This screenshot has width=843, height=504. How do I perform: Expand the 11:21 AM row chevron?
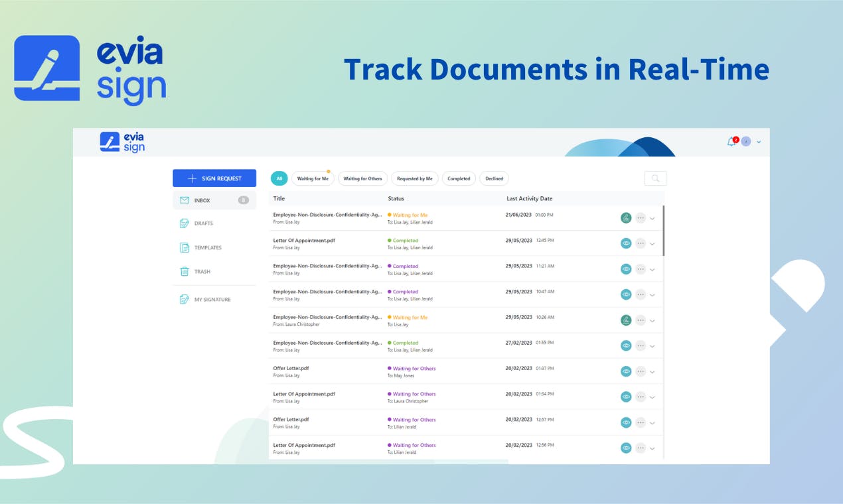652,270
